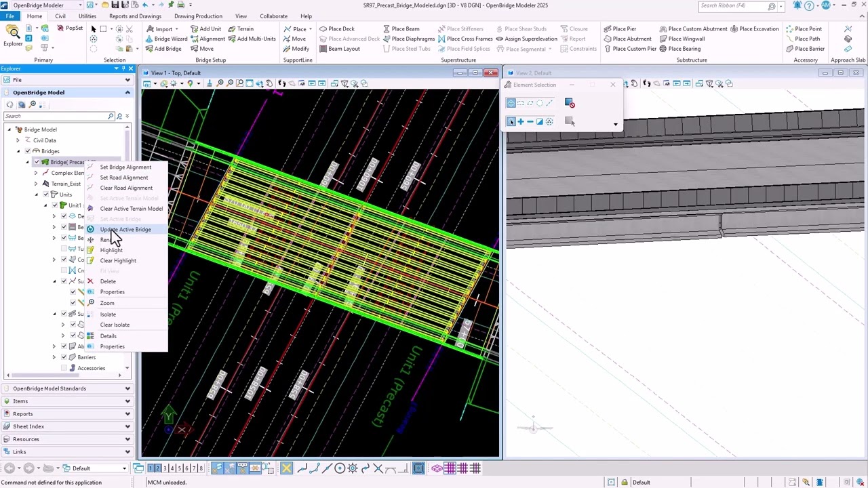The width and height of the screenshot is (868, 488).
Task: Toggle checkbox for Bridges tree node
Action: pos(27,151)
